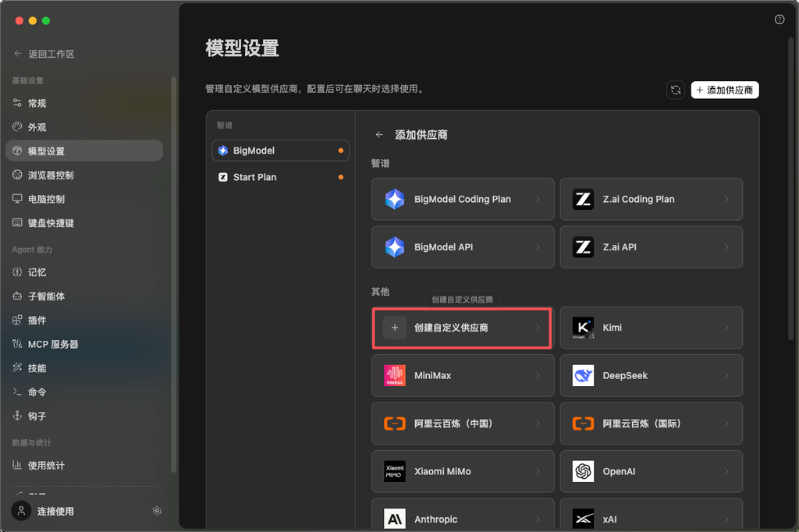Open 记忆 memory settings

tap(84, 272)
